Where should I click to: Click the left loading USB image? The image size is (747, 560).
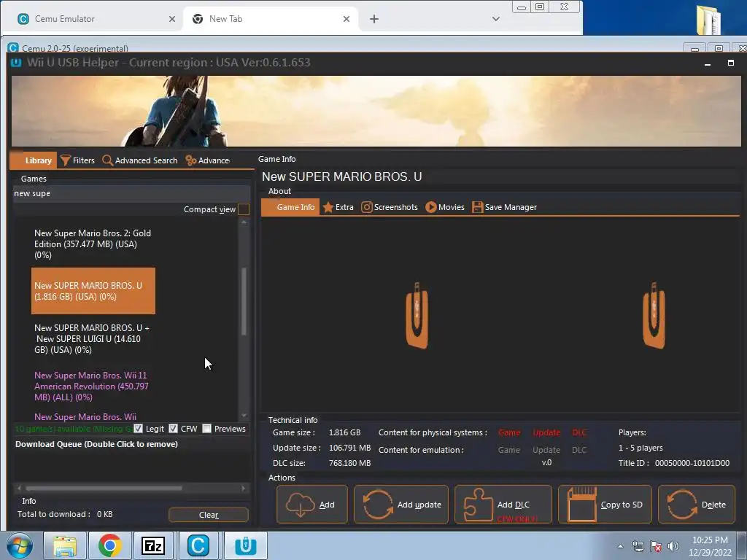tap(417, 315)
